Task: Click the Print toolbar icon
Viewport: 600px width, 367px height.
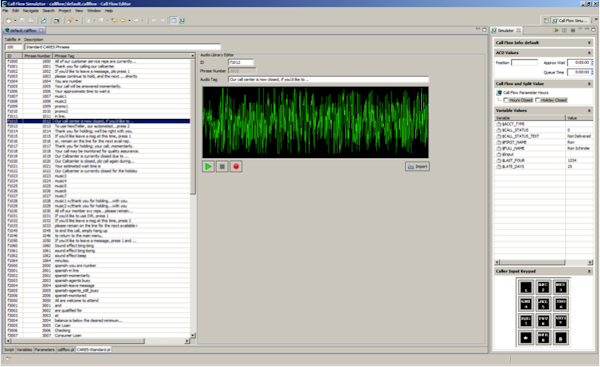Action: click(31, 20)
